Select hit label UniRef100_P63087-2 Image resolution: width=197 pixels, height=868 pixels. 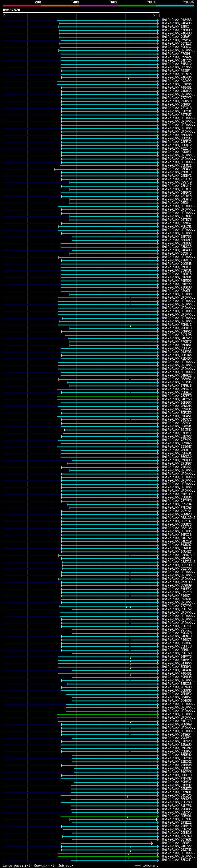pyautogui.click(x=179, y=379)
